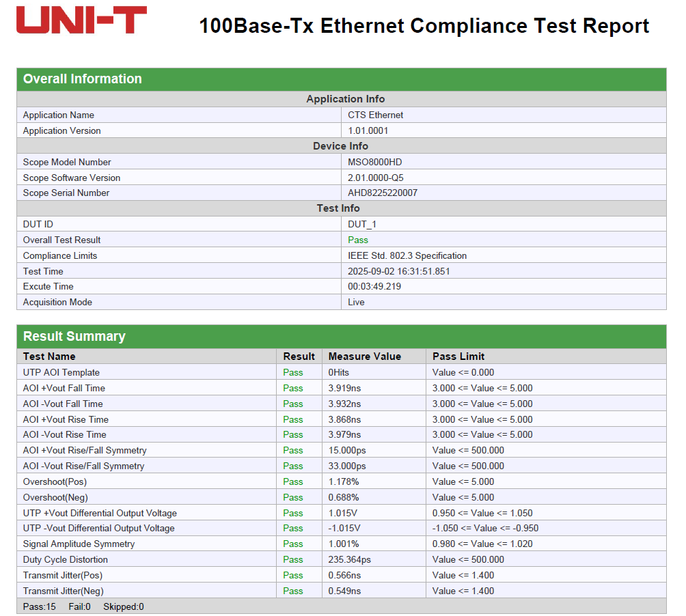Click the Measure Value column header
The image size is (686, 616).
click(365, 356)
